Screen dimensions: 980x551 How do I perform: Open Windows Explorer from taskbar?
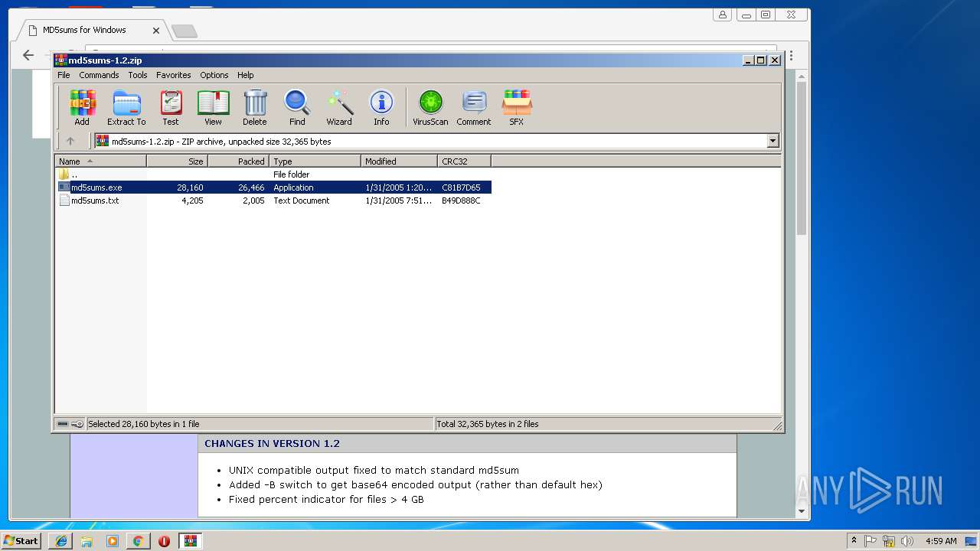(87, 541)
